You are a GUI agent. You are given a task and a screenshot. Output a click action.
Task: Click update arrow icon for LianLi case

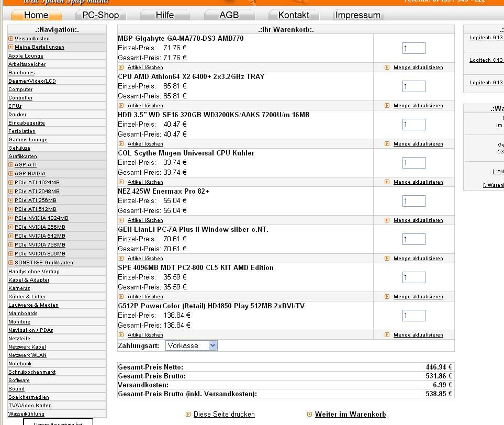[387, 259]
